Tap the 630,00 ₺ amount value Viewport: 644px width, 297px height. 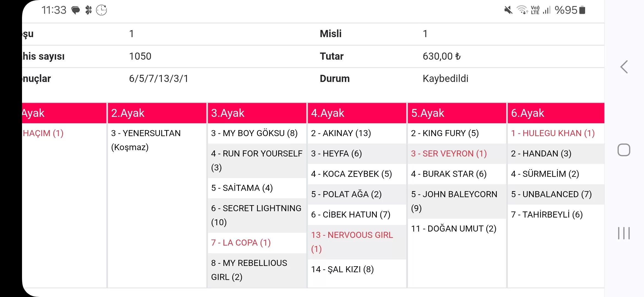[441, 56]
